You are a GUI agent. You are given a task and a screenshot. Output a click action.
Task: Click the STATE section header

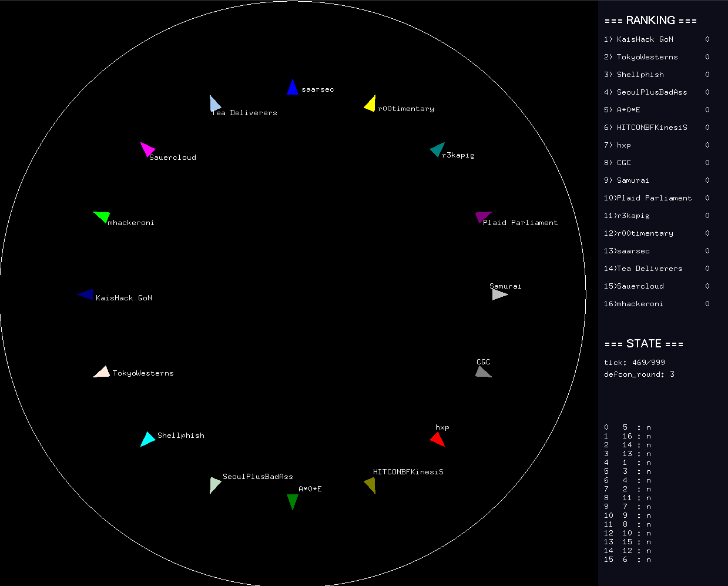(x=643, y=344)
